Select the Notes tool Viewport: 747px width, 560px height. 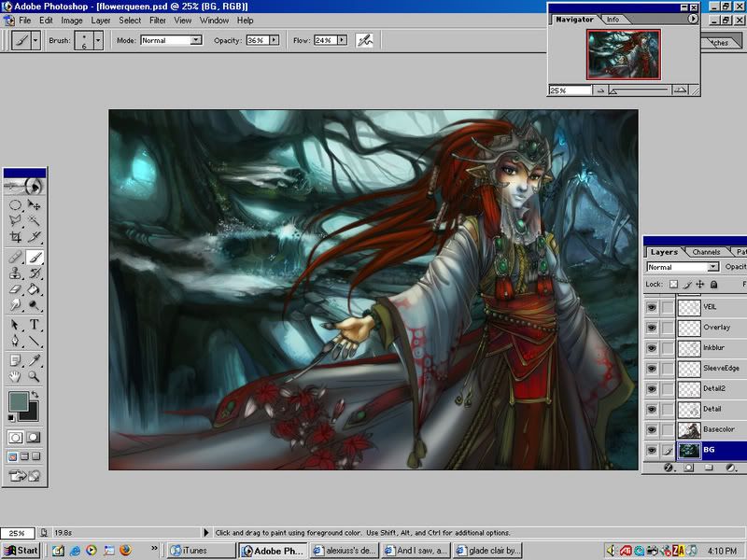tap(15, 361)
